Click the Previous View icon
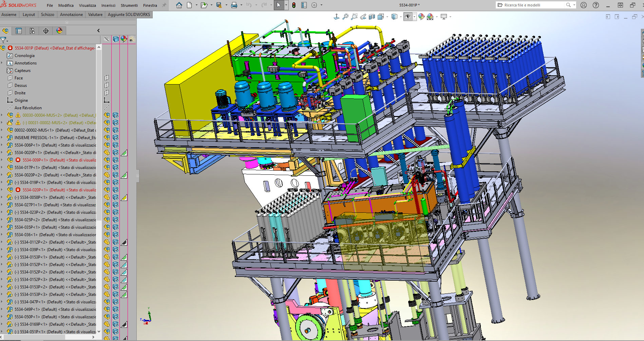The width and height of the screenshot is (644, 341). click(x=363, y=17)
